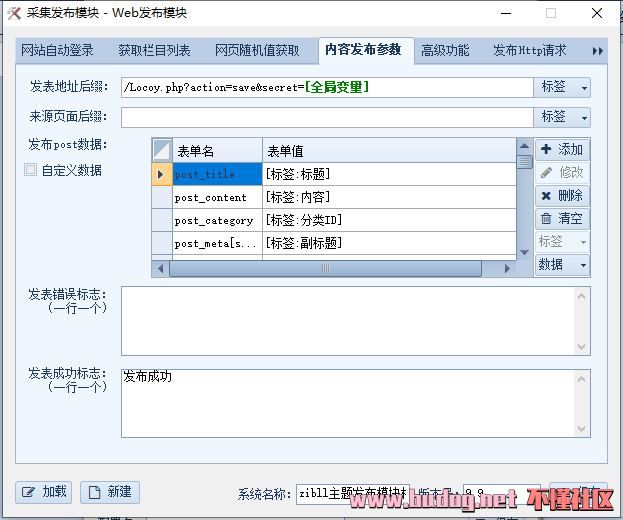Image resolution: width=623 pixels, height=520 pixels.
Task: Open the 获取栏目列表 tab
Action: pyautogui.click(x=155, y=50)
